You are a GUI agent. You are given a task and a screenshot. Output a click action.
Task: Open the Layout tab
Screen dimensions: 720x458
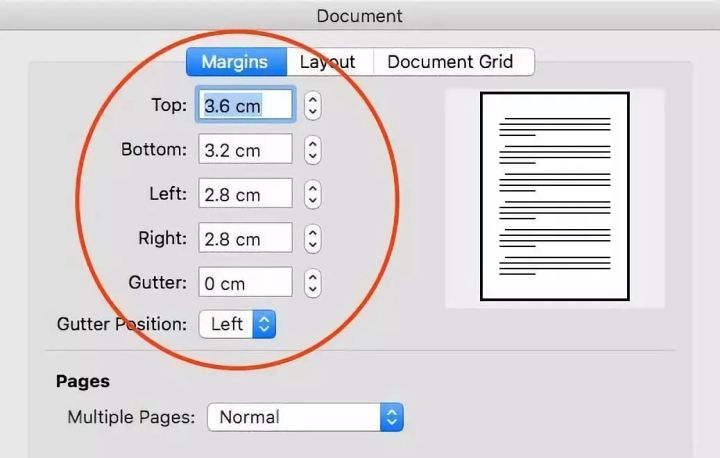pos(330,62)
